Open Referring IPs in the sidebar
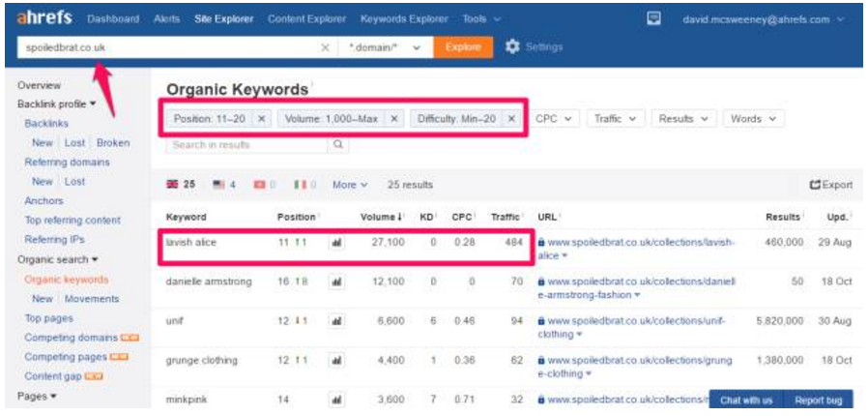 pyautogui.click(x=54, y=239)
